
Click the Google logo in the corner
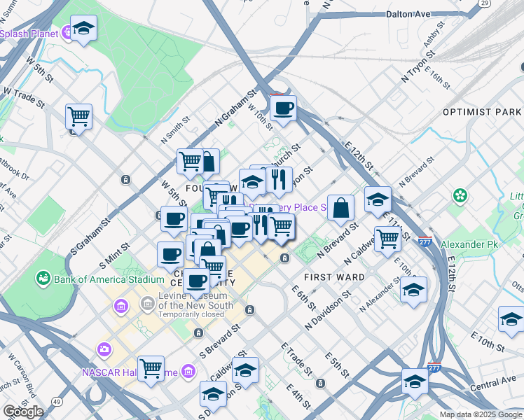(x=22, y=412)
